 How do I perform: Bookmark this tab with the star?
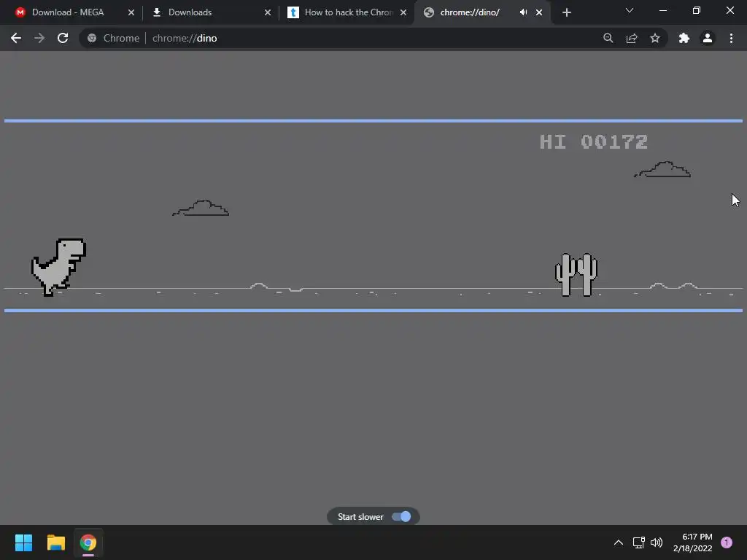(x=655, y=38)
